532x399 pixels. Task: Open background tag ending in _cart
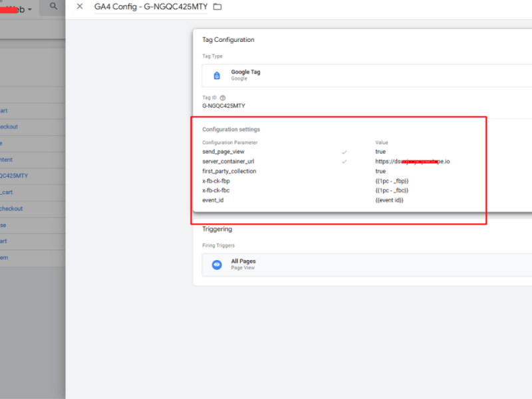[6, 192]
